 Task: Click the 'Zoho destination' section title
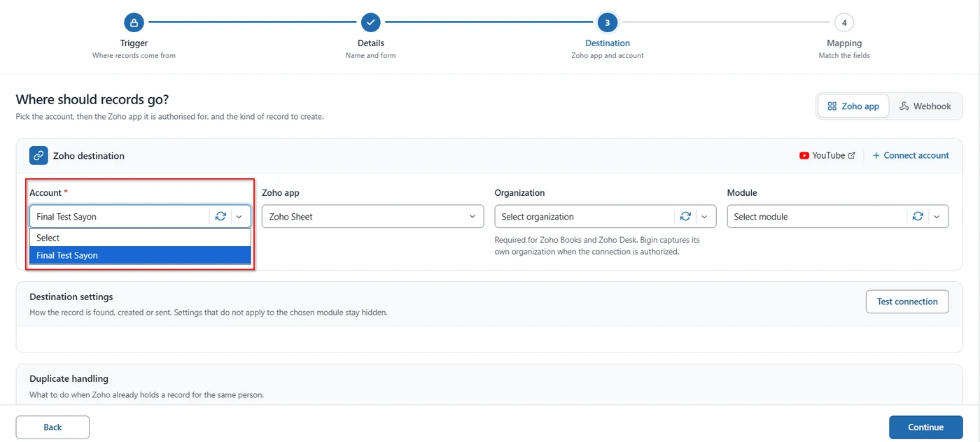[x=89, y=156]
